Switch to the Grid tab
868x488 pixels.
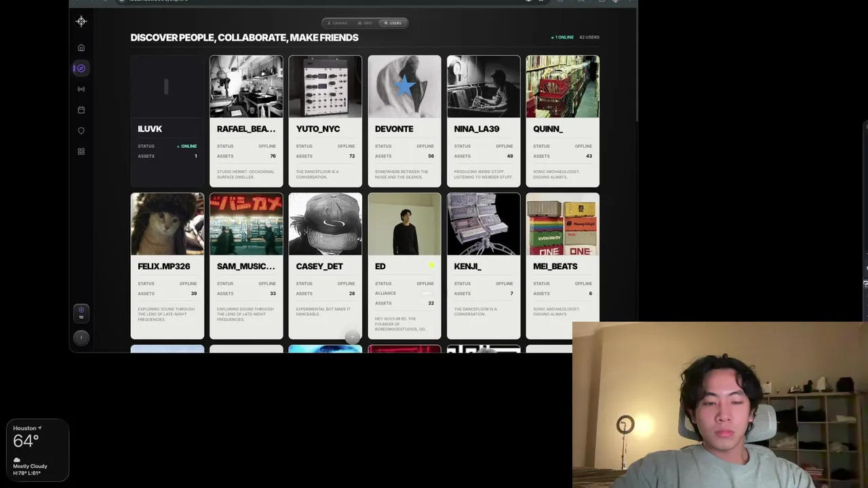pos(365,23)
